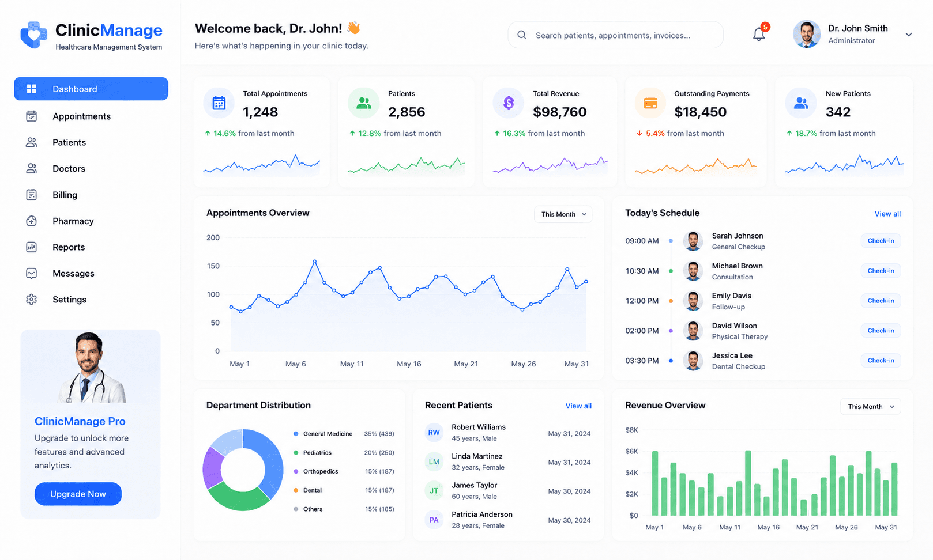Open Revenue Overview This Month dropdown
Screen dimensions: 933x560
click(x=871, y=407)
